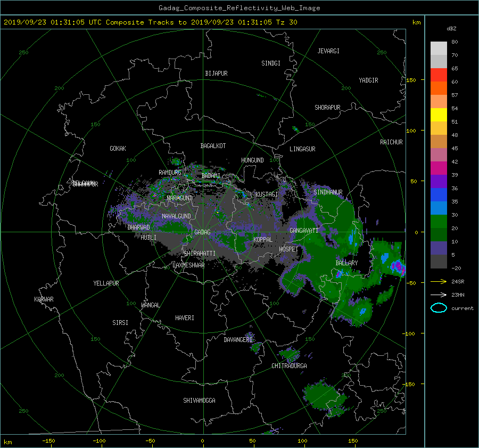Click the NARAGUND city label
Viewport: 479px width, 448px height.
click(180, 198)
